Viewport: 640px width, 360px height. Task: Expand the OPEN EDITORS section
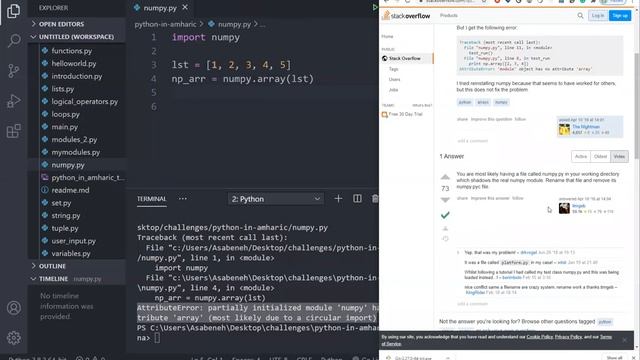pos(77,24)
